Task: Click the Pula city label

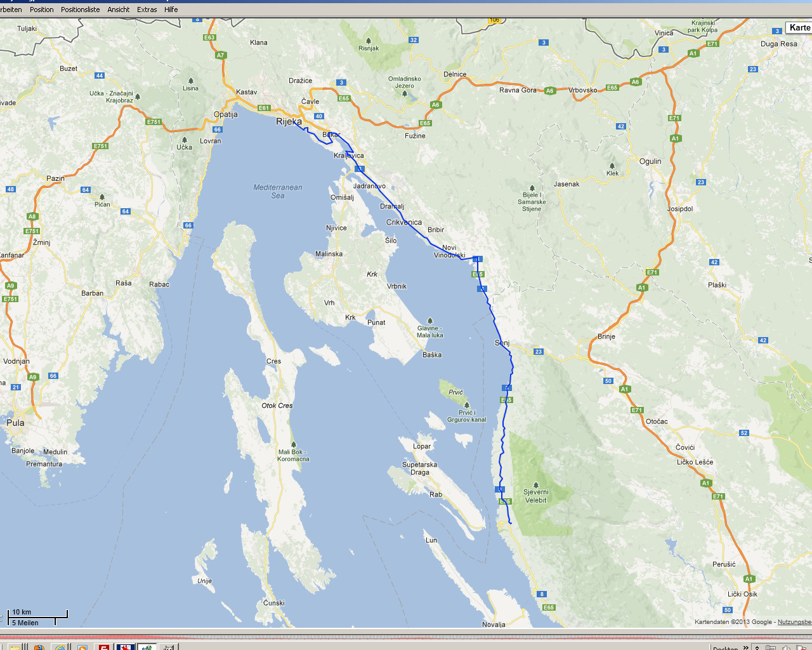Action: (15, 422)
